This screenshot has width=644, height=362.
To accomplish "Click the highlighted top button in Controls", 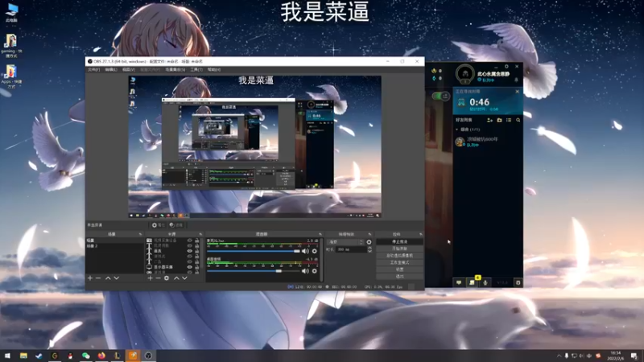I will pos(399,242).
